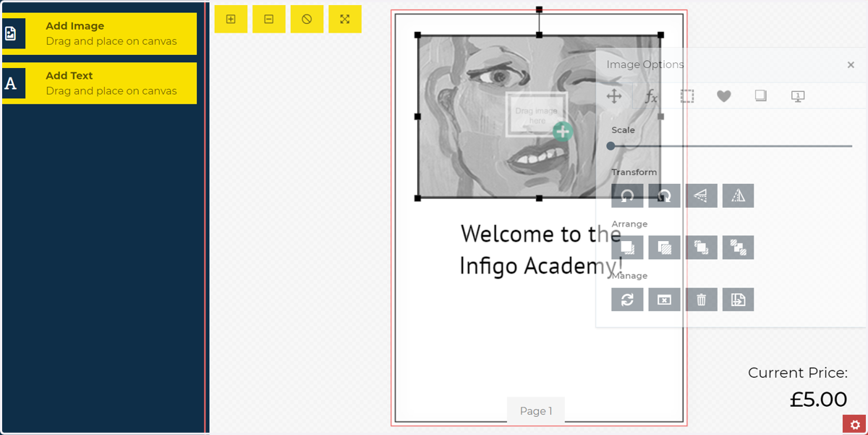Click the Add Text panel item
The height and width of the screenshot is (435, 868).
tap(99, 83)
